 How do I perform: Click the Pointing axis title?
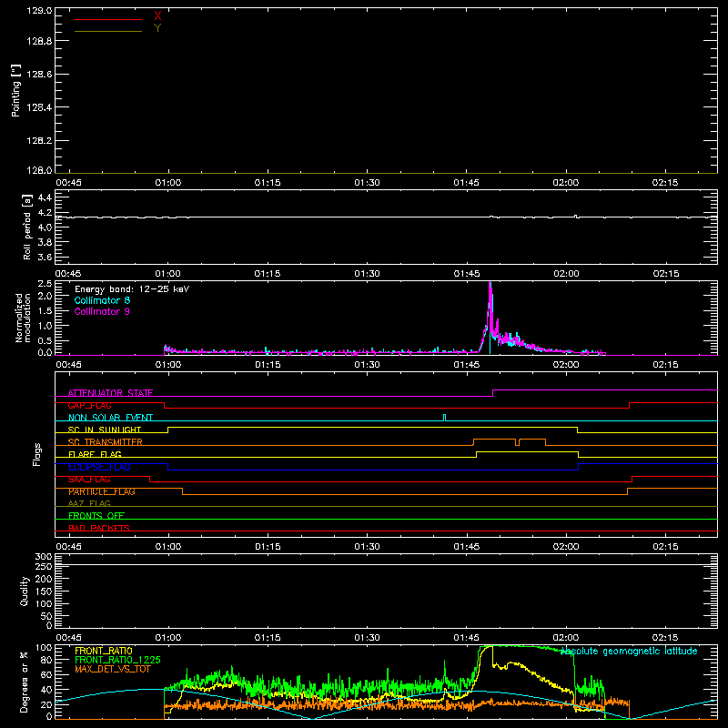point(15,90)
